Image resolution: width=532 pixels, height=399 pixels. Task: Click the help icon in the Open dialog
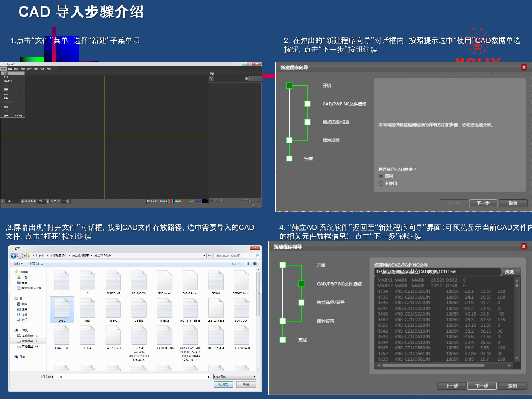(255, 263)
